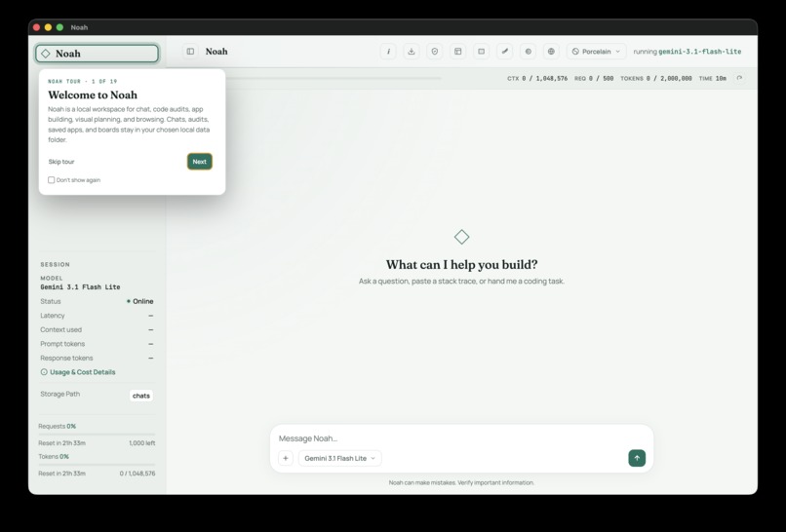The width and height of the screenshot is (786, 532).
Task: Toggle the sidebar panel icon beside Noah
Action: (190, 51)
